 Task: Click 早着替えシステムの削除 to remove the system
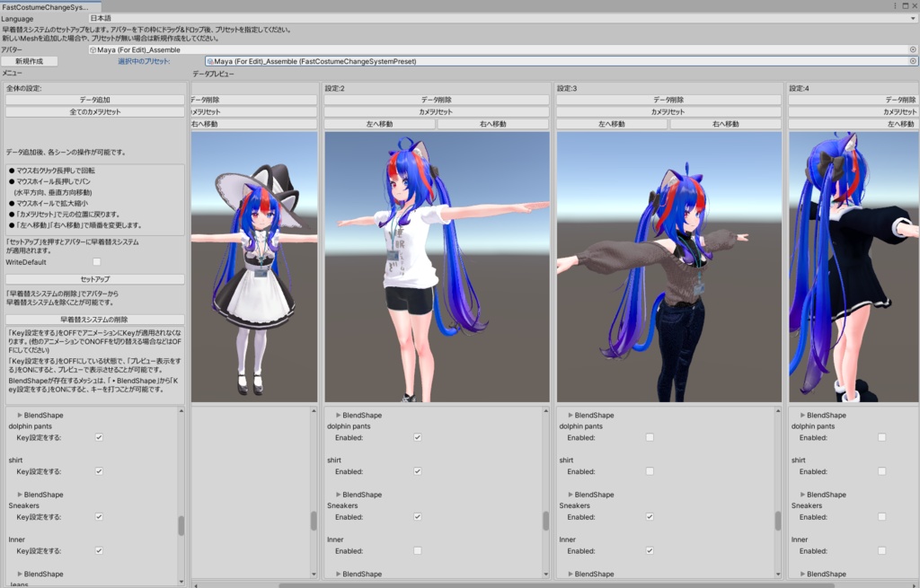point(93,319)
